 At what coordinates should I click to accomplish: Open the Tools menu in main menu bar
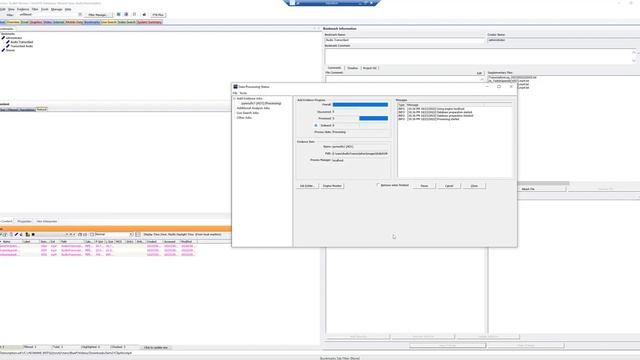[x=44, y=9]
